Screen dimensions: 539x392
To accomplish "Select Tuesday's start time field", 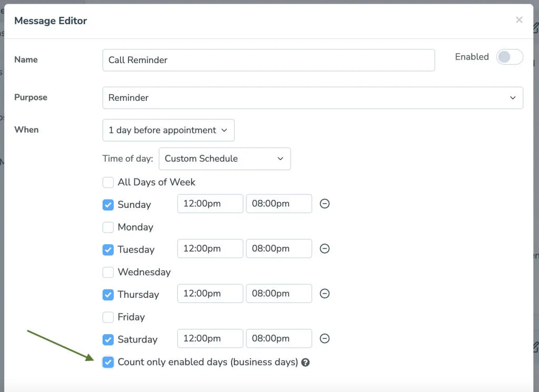I will tap(210, 248).
